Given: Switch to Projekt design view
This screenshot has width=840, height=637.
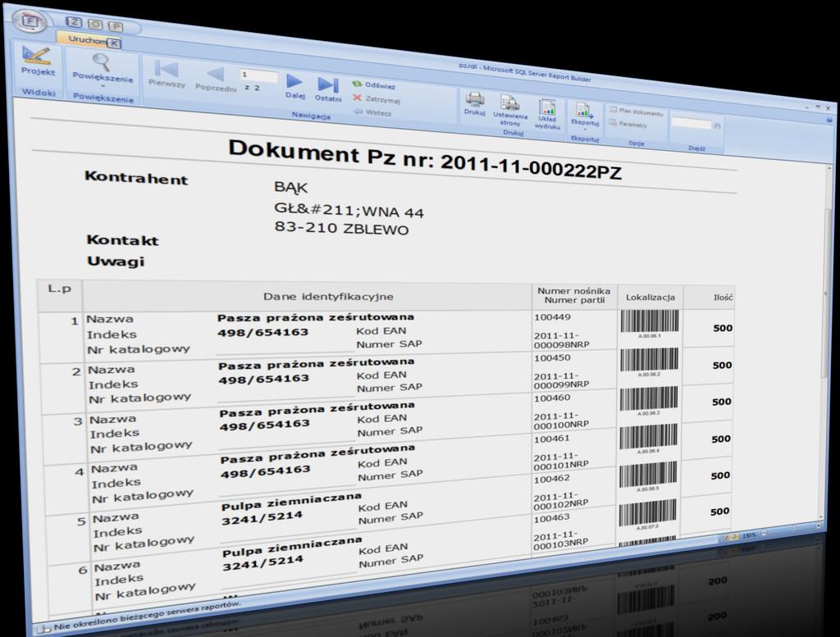Looking at the screenshot, I should tap(38, 61).
